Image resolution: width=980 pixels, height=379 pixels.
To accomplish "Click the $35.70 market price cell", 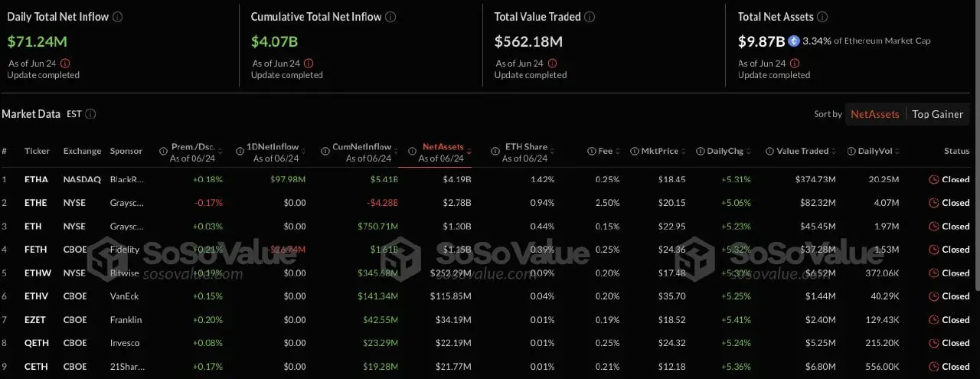I will click(672, 296).
